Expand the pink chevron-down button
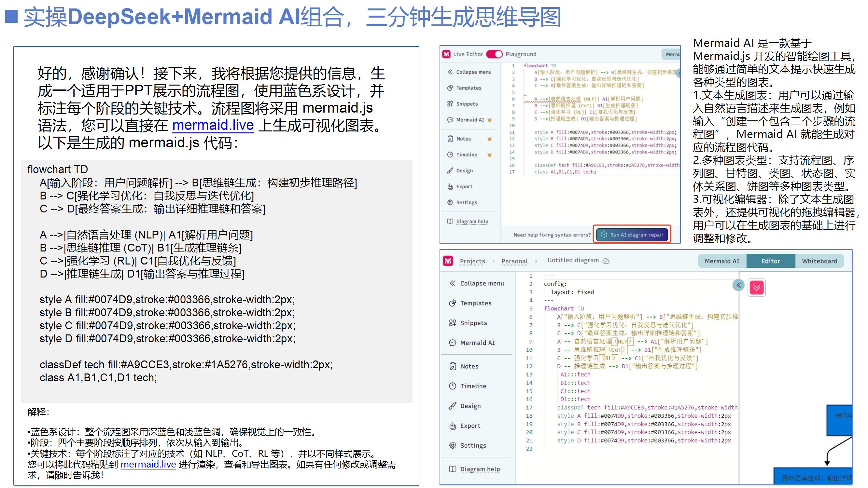868x488 pixels. [x=756, y=287]
